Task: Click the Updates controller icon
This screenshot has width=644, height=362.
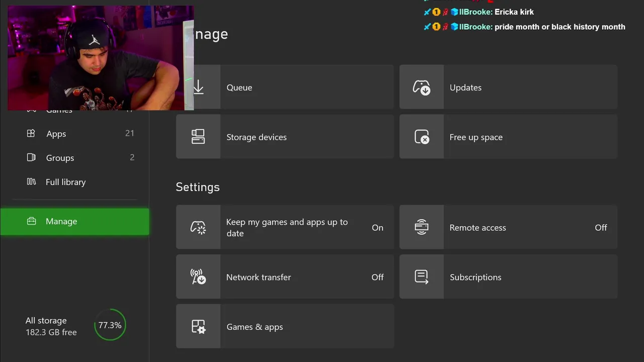Action: [x=421, y=87]
